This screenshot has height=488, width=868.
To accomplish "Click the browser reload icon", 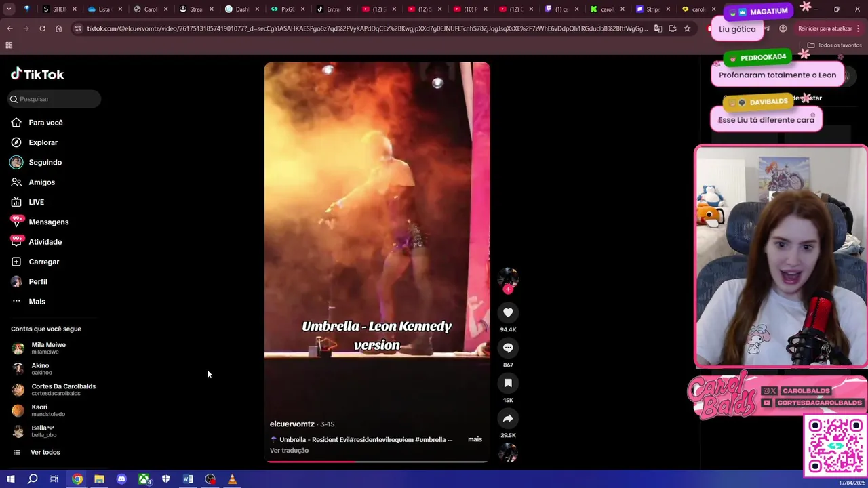I will tap(42, 28).
